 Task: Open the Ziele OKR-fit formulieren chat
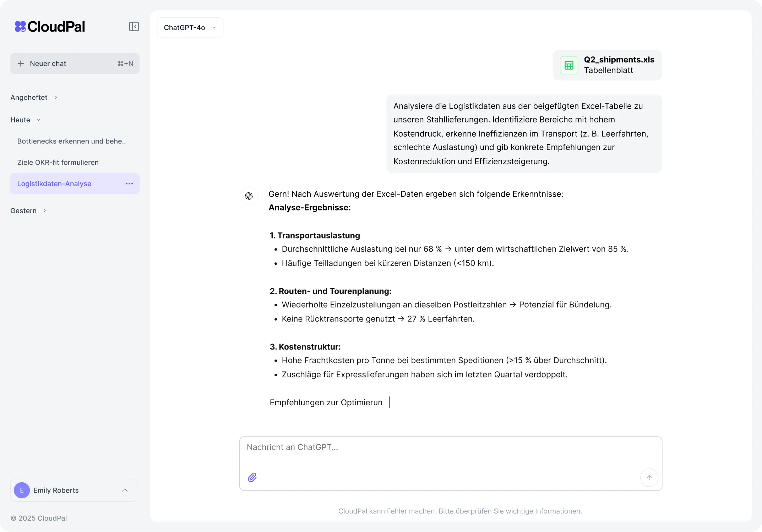(58, 162)
